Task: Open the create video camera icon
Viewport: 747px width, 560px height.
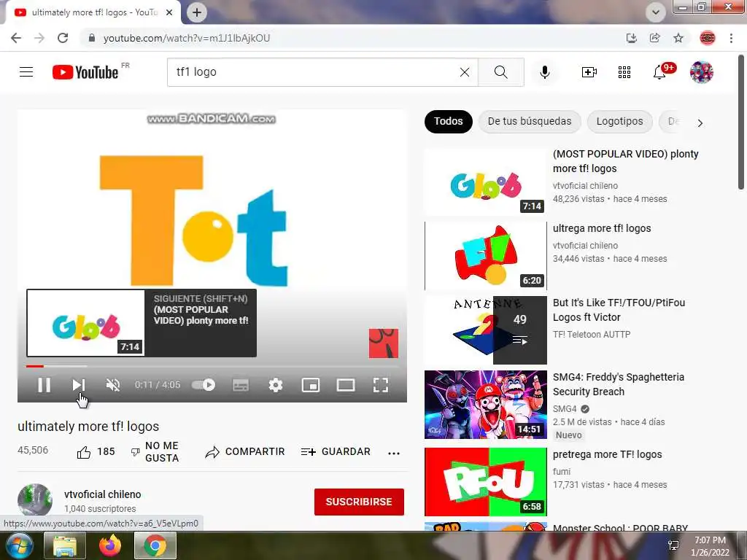Action: [589, 72]
